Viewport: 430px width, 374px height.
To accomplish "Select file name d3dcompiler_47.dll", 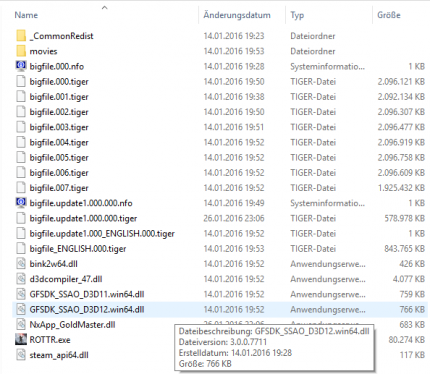I will (x=66, y=279).
